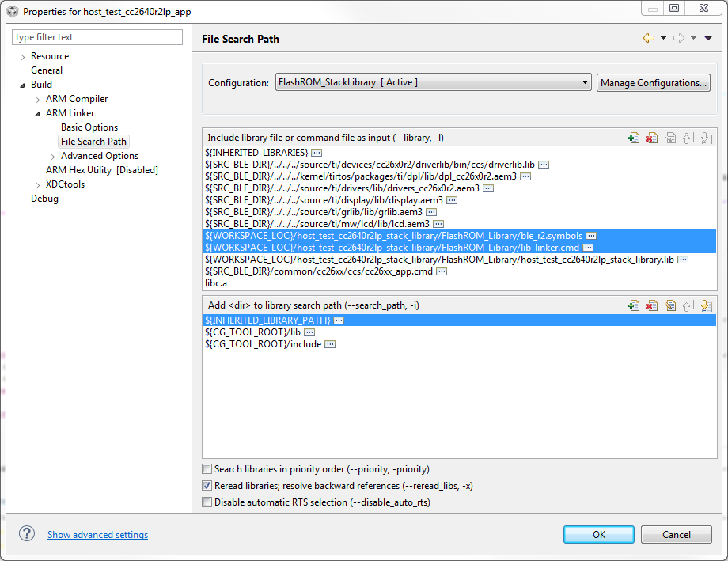Go forward with the gray arrow icon
Screen dimensions: 728x561
[x=679, y=38]
